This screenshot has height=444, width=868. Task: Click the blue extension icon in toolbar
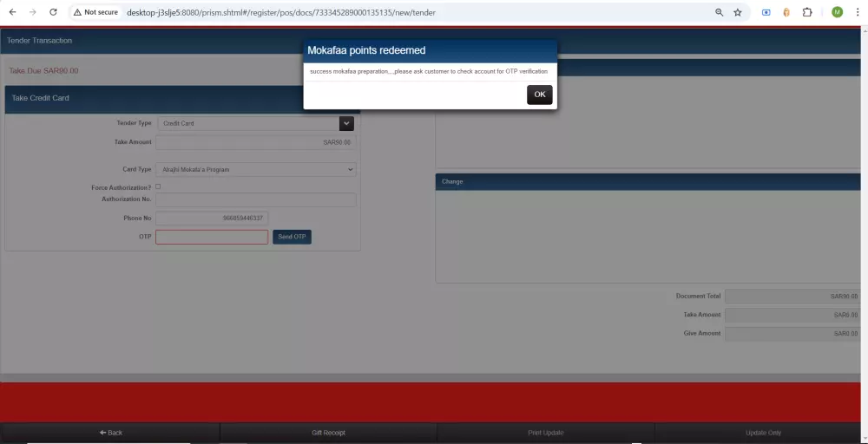tap(766, 12)
